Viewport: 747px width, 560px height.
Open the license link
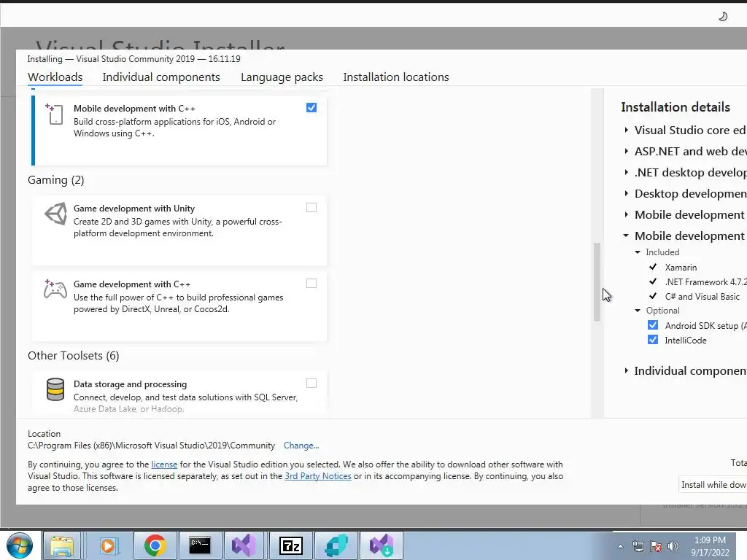coord(164,464)
